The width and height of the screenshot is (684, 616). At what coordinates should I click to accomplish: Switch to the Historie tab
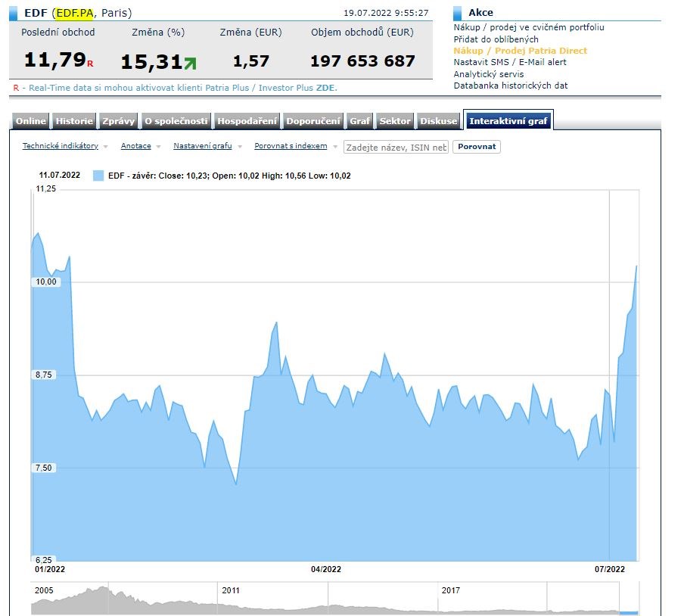74,121
